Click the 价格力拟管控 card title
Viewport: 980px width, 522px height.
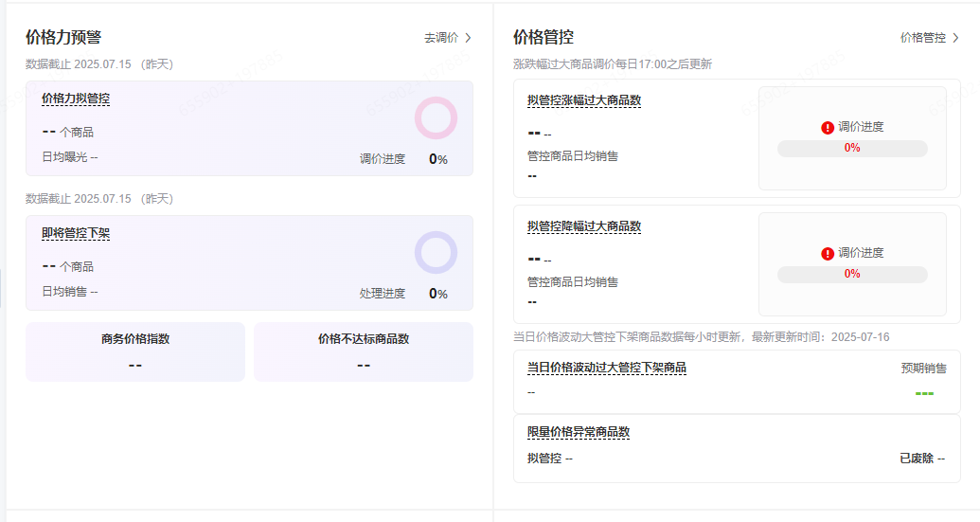pyautogui.click(x=76, y=99)
